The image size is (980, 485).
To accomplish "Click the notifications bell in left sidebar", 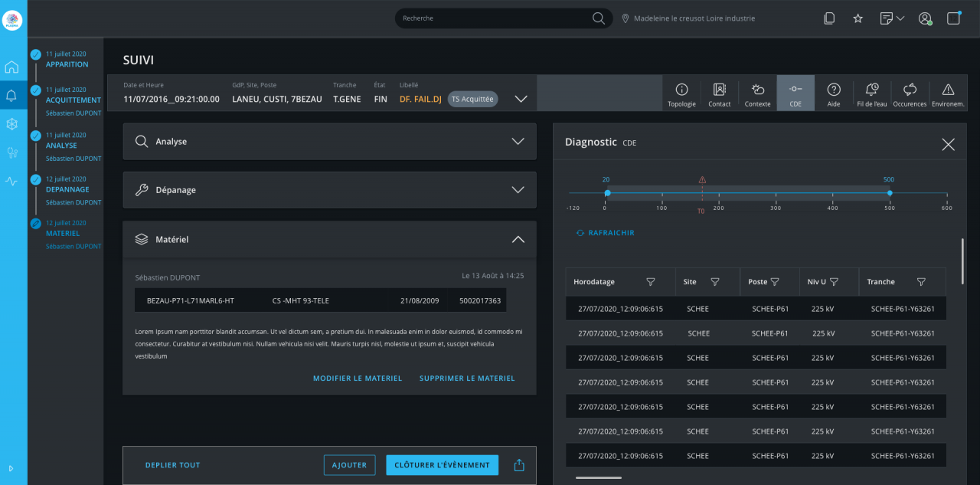I will (11, 96).
